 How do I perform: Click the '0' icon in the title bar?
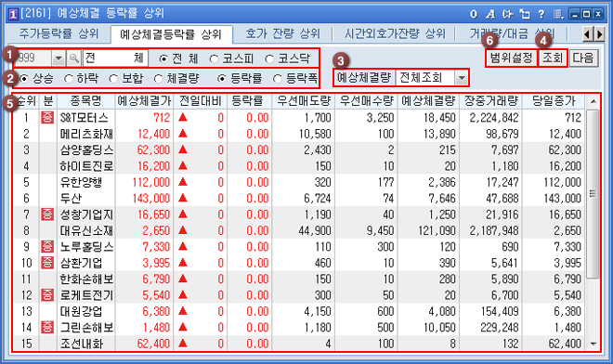(x=474, y=15)
